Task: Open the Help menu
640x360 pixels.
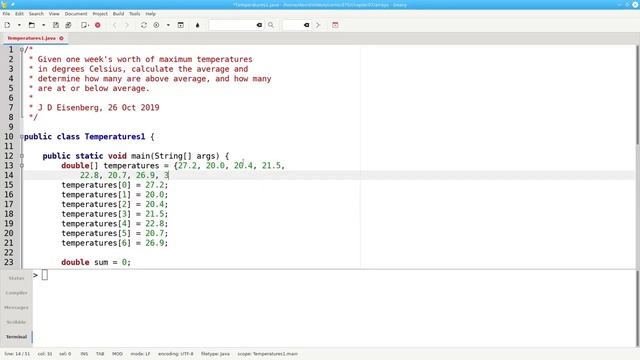Action: tap(151, 13)
